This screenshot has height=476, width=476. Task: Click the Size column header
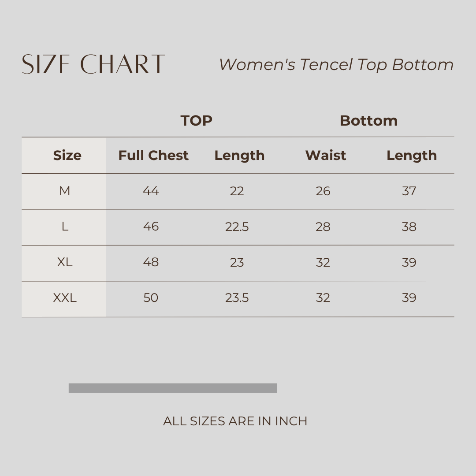pyautogui.click(x=67, y=156)
